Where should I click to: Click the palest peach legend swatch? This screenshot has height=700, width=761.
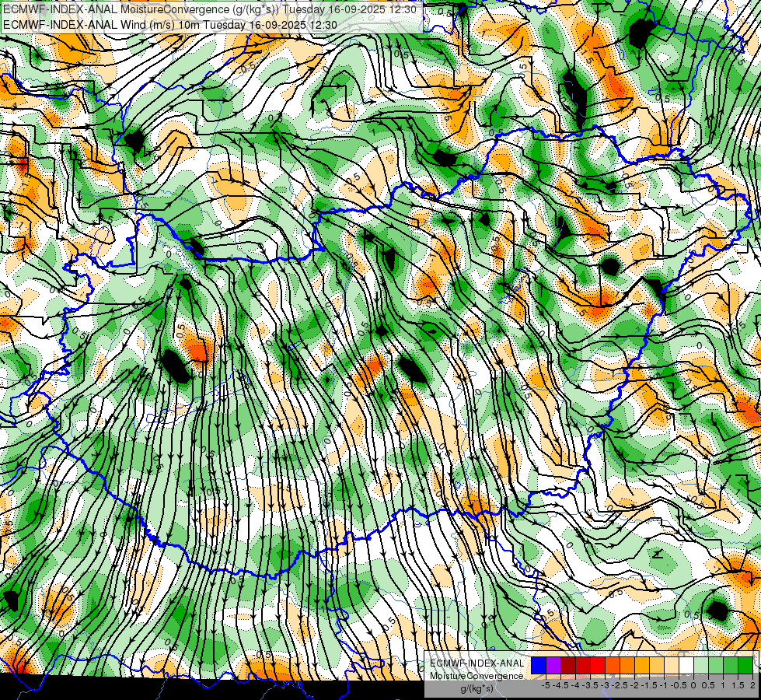[672, 665]
